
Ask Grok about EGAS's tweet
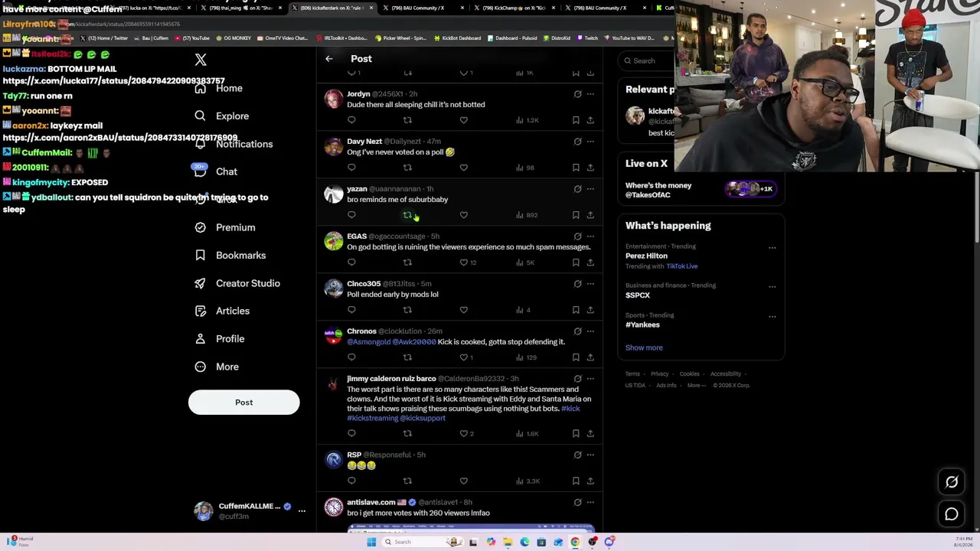tap(577, 236)
